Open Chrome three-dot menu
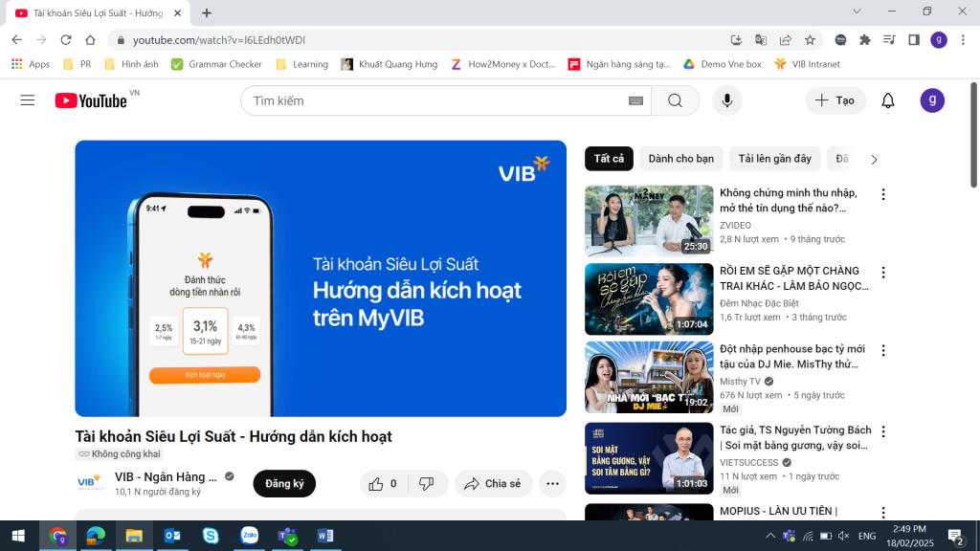Screen dimensions: 980x551 point(963,40)
